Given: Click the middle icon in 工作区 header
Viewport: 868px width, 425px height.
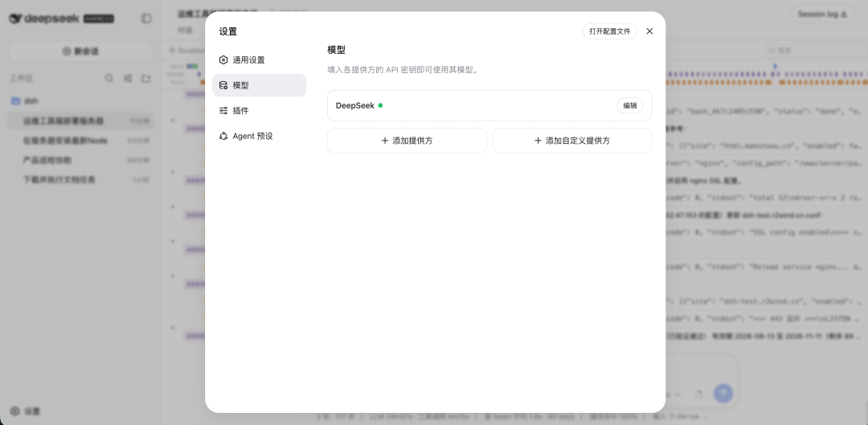Looking at the screenshot, I should [128, 79].
